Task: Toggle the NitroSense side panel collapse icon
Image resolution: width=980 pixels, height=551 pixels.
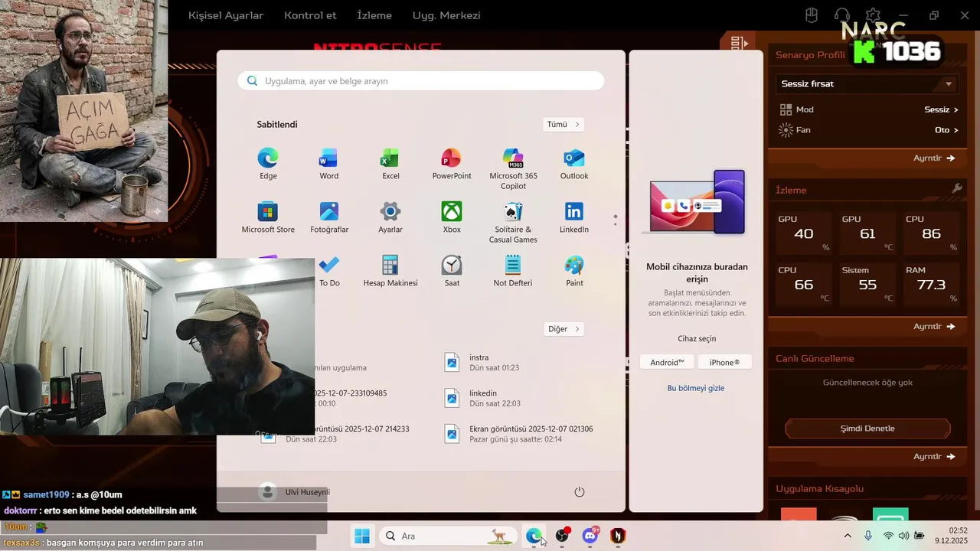Action: [x=739, y=44]
